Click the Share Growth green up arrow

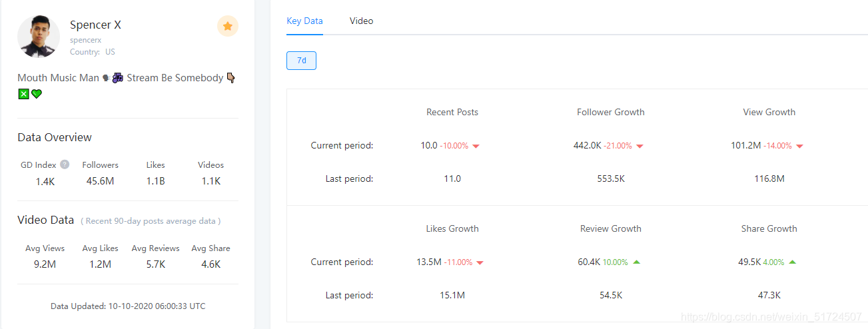792,262
